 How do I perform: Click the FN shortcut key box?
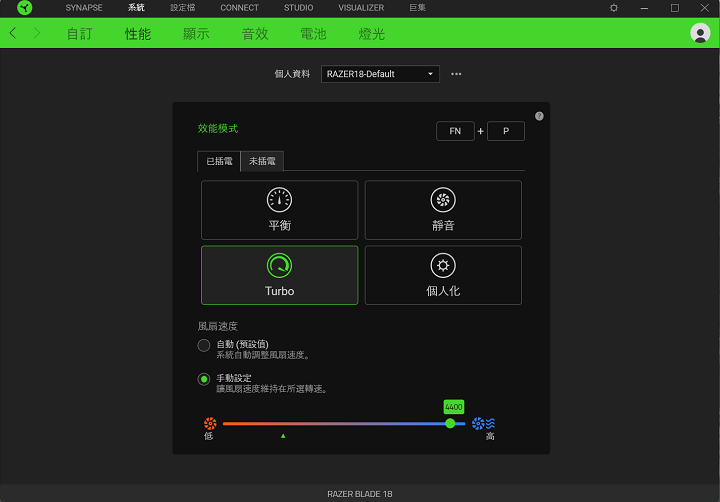(x=455, y=131)
